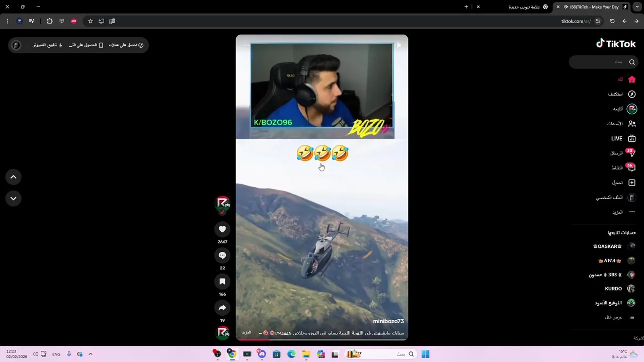Open the 3BS حمدون followed account
This screenshot has height=362, width=644.
[612, 275]
